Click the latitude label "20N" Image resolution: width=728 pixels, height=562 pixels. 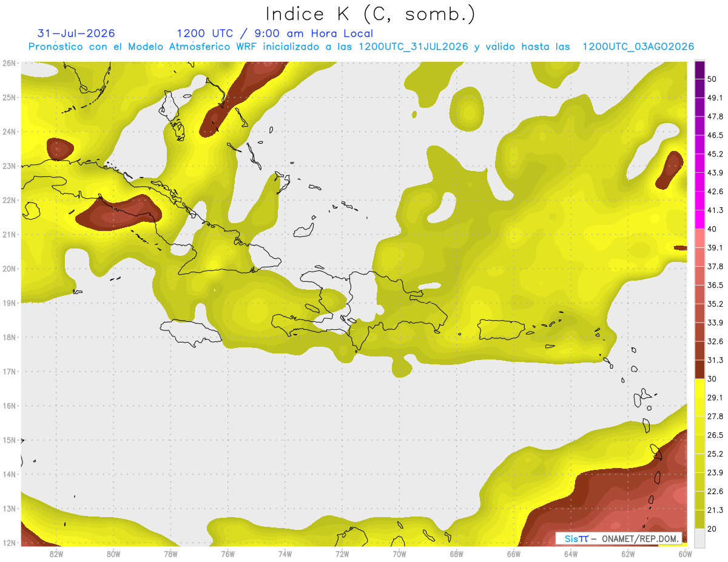point(9,269)
